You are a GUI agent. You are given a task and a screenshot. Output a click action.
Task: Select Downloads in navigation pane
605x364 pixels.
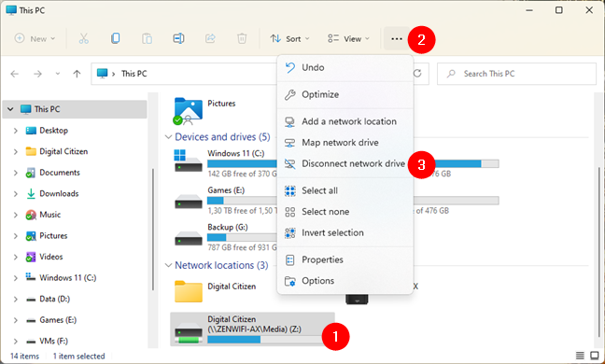pyautogui.click(x=59, y=193)
